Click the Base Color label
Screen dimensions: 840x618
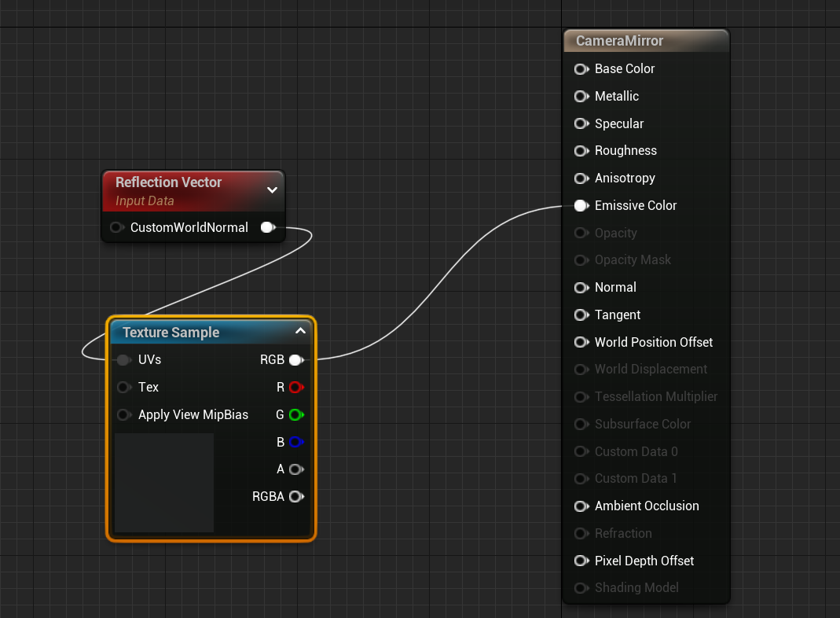click(625, 69)
